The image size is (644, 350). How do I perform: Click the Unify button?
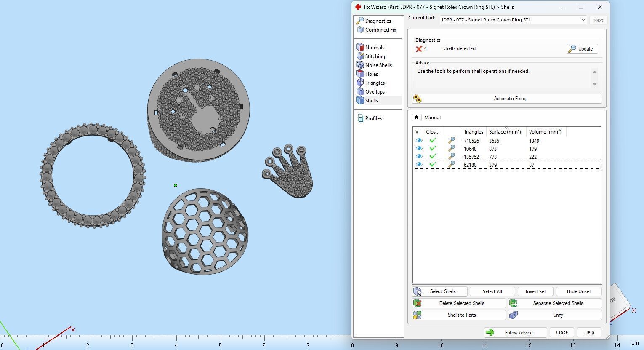555,315
